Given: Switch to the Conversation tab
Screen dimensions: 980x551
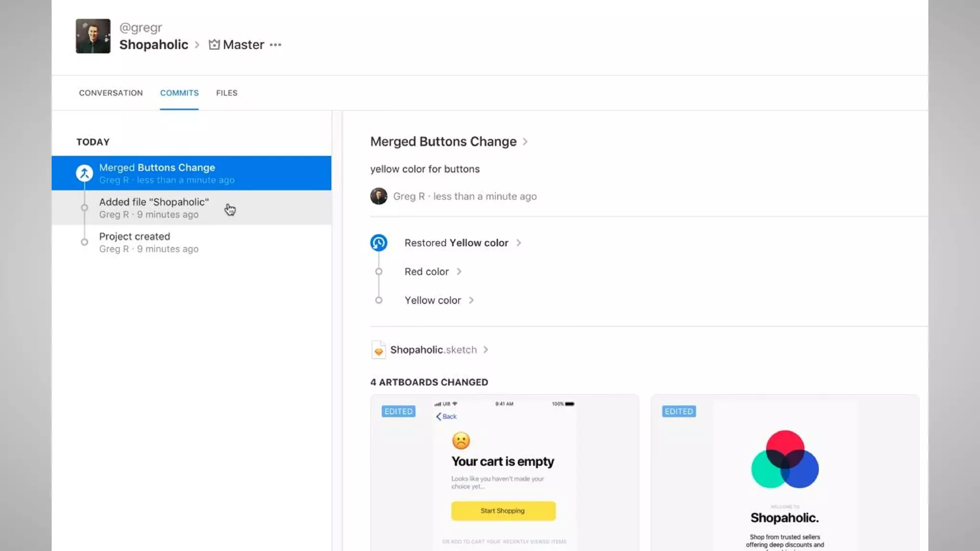Looking at the screenshot, I should coord(111,93).
